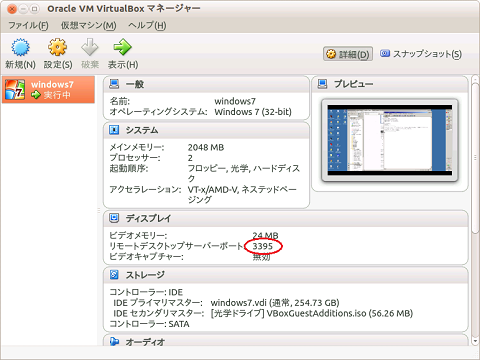Click the Discard (破棄) arrow icon
The image size is (480, 360).
(x=90, y=47)
